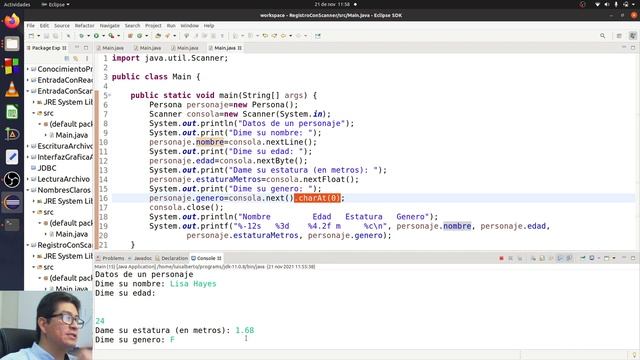Open the global search magnifier icon

pyautogui.click(x=602, y=36)
